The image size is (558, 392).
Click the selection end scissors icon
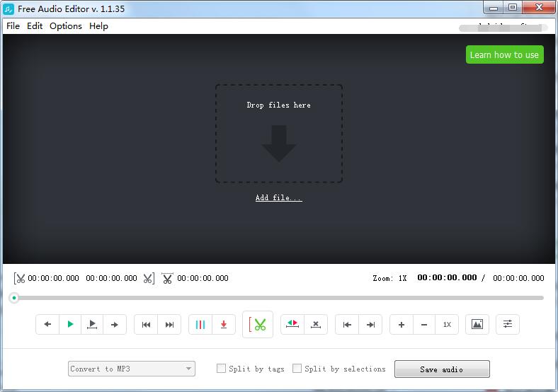point(149,278)
